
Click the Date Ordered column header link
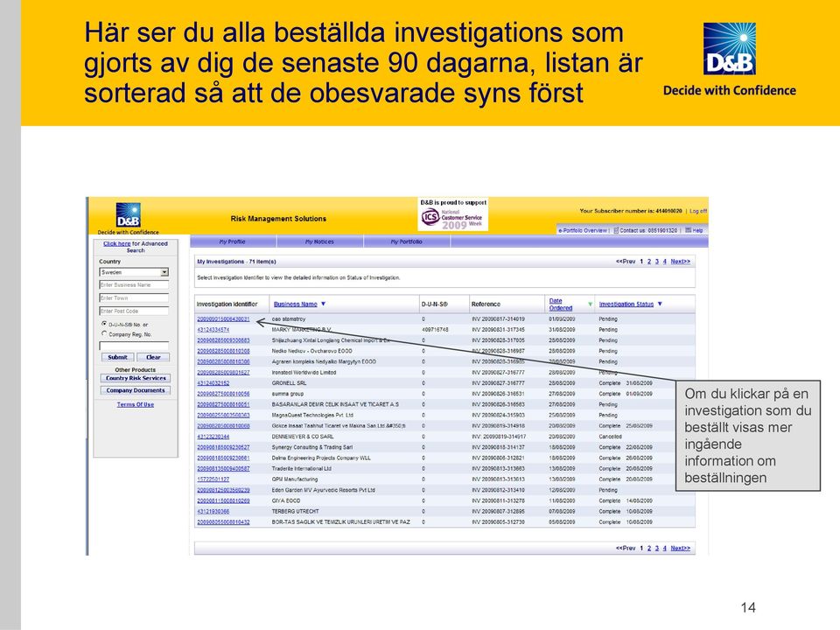(560, 304)
